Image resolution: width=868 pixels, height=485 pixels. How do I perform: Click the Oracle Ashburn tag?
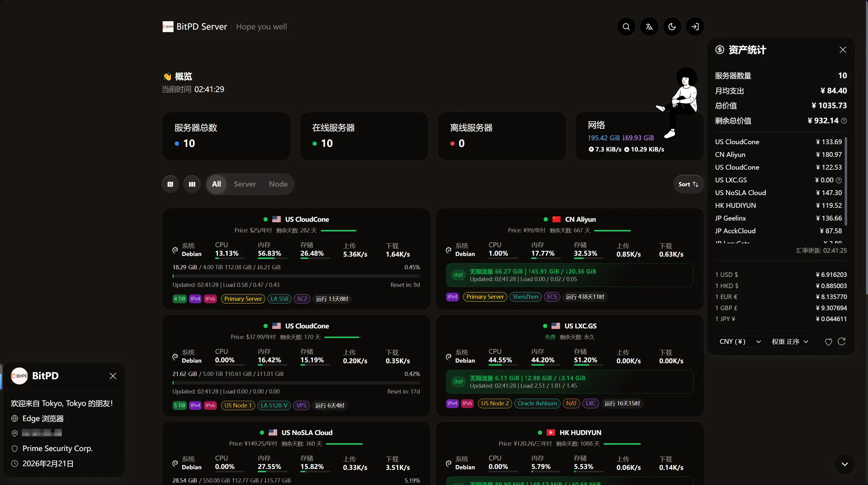(x=537, y=404)
